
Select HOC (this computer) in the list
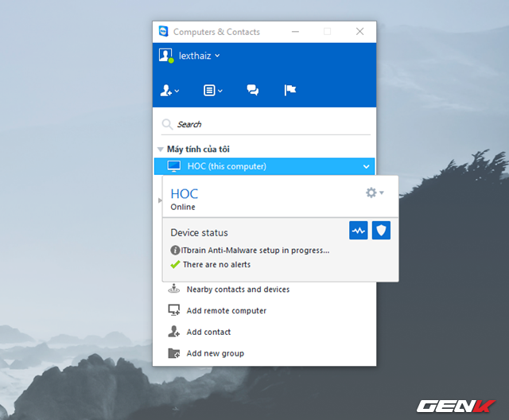[x=227, y=166]
